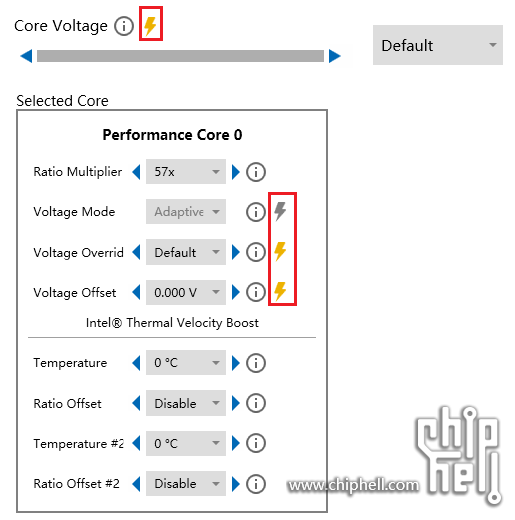515x520 pixels.
Task: Open the Ratio Offset Disable dropdown
Action: [186, 403]
